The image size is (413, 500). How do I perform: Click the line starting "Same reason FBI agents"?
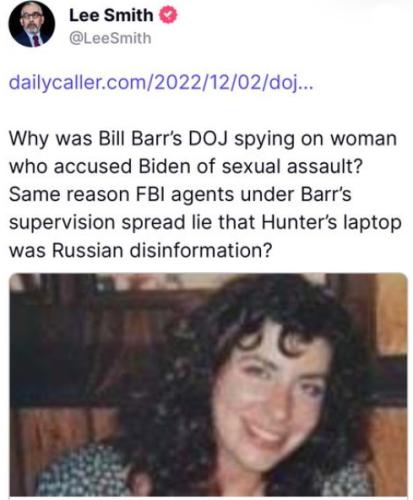tap(180, 194)
